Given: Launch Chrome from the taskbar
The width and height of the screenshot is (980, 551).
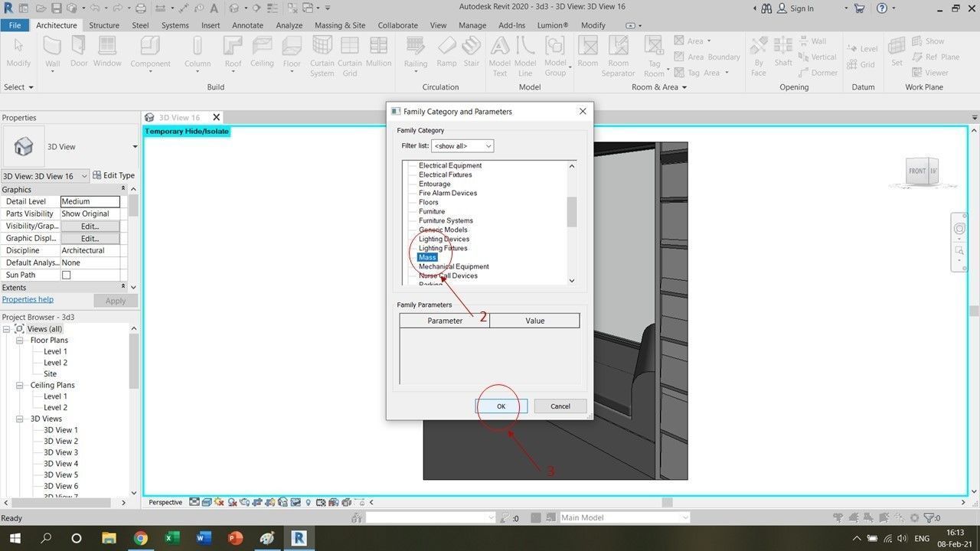Looking at the screenshot, I should pyautogui.click(x=140, y=538).
